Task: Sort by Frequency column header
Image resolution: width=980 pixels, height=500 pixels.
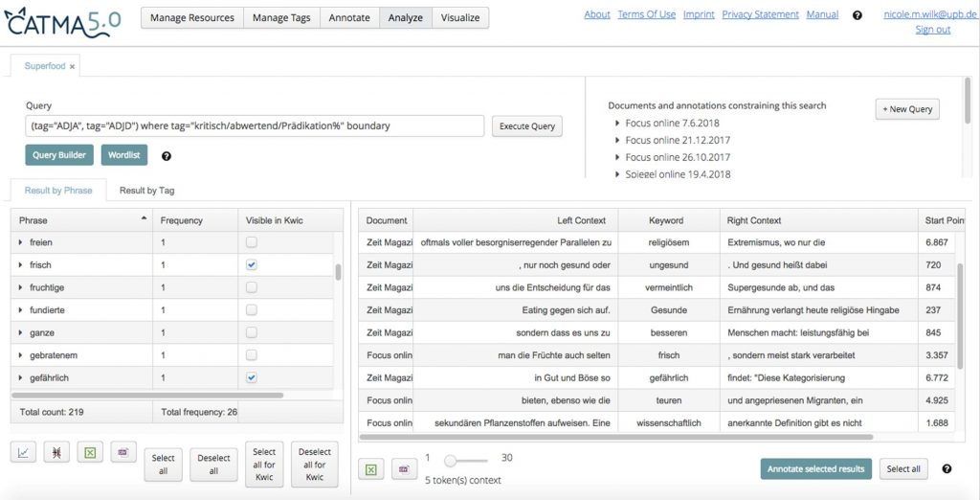Action: (195, 220)
